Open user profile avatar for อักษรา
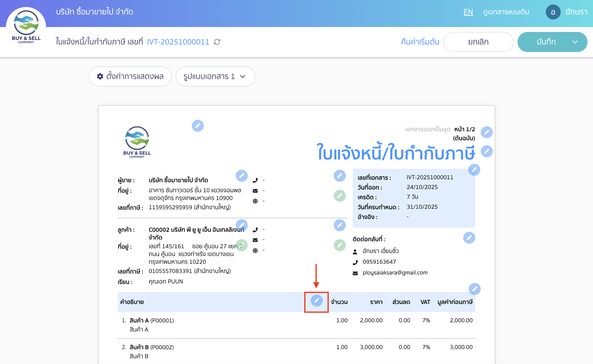The width and height of the screenshot is (593, 364). 553,12
